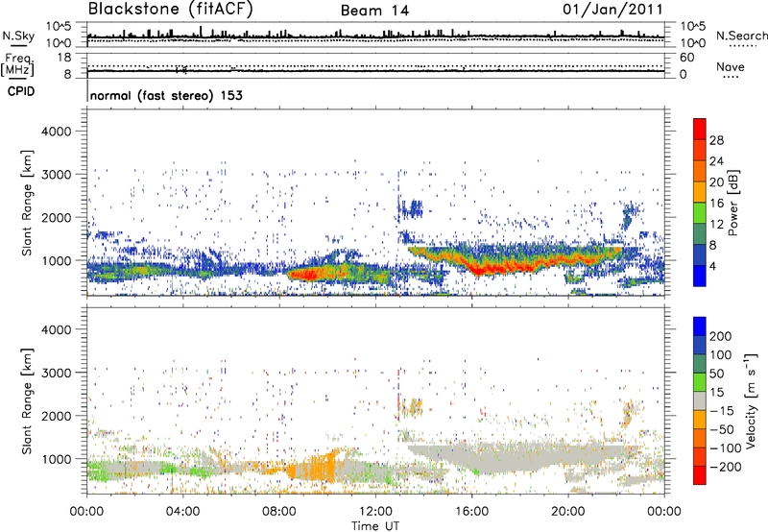Click the date '01/Jan/2011'

coord(612,10)
